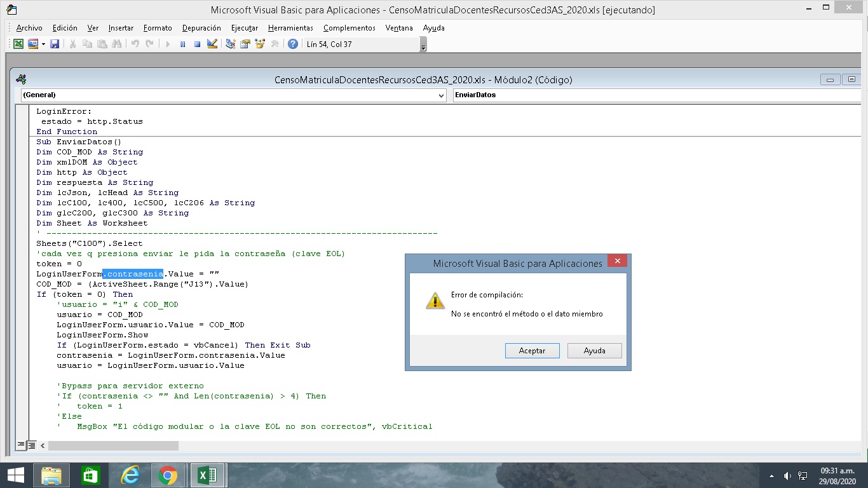Click the 'End Function' line
The image size is (868, 488).
(67, 132)
